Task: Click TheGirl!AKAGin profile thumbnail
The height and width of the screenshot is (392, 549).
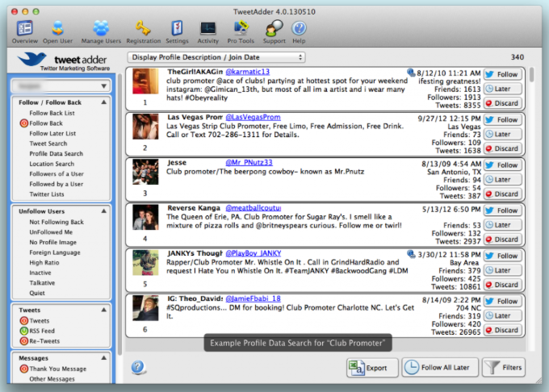Action: (145, 81)
